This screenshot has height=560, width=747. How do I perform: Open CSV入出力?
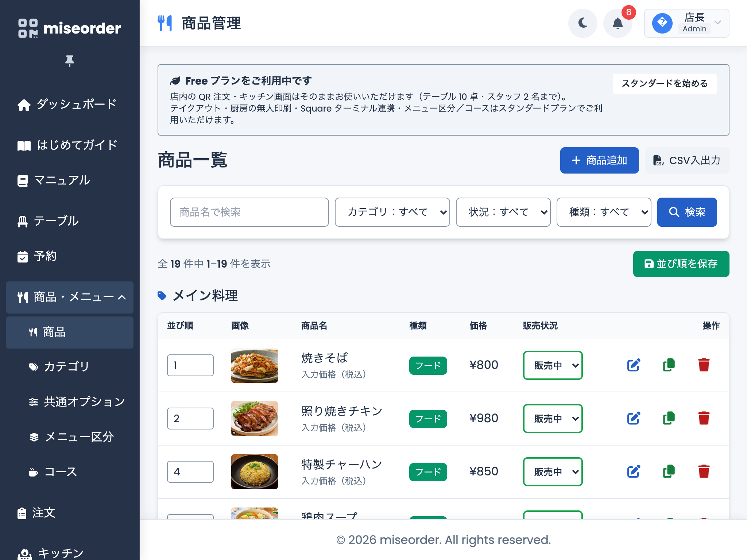pyautogui.click(x=687, y=160)
